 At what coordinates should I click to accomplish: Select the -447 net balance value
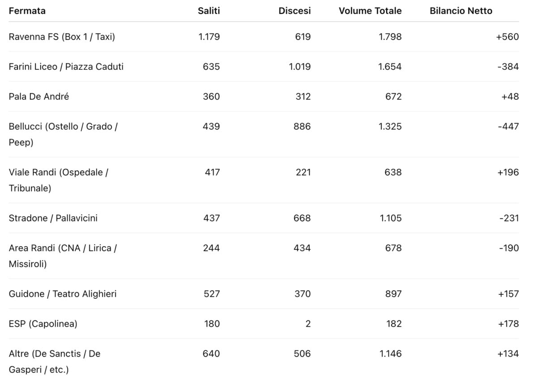click(508, 127)
